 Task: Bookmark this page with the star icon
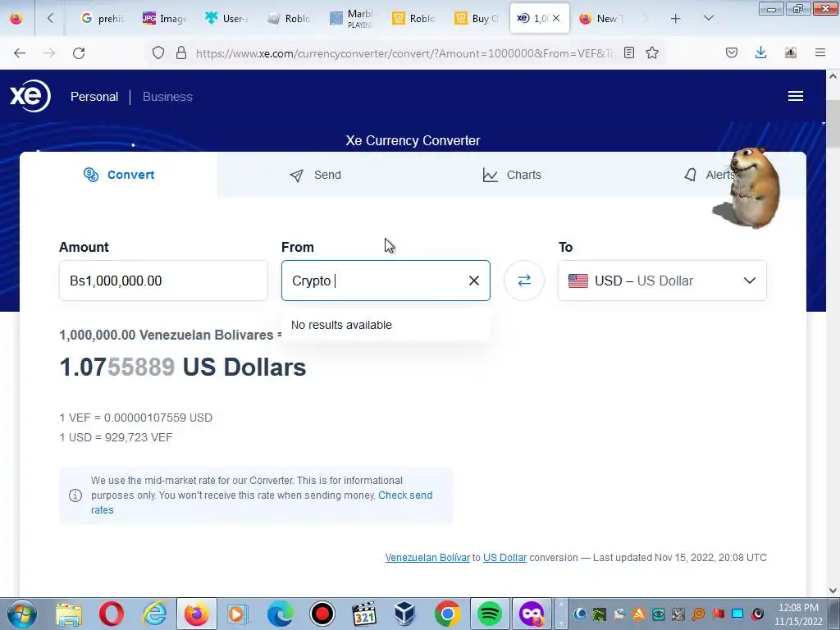652,52
